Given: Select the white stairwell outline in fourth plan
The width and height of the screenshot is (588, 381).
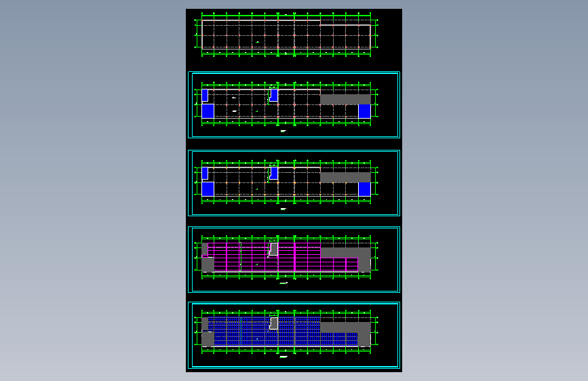Looking at the screenshot, I should tap(274, 249).
